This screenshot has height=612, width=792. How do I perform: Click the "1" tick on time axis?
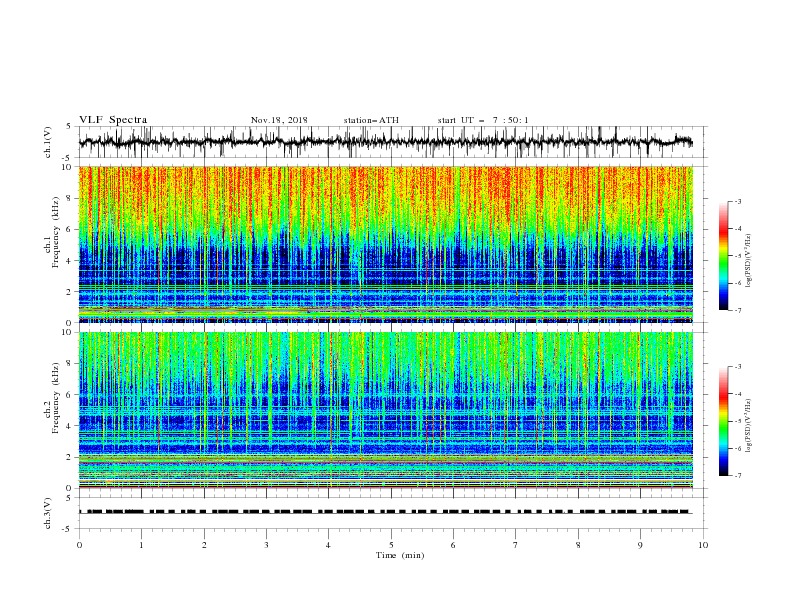(141, 545)
